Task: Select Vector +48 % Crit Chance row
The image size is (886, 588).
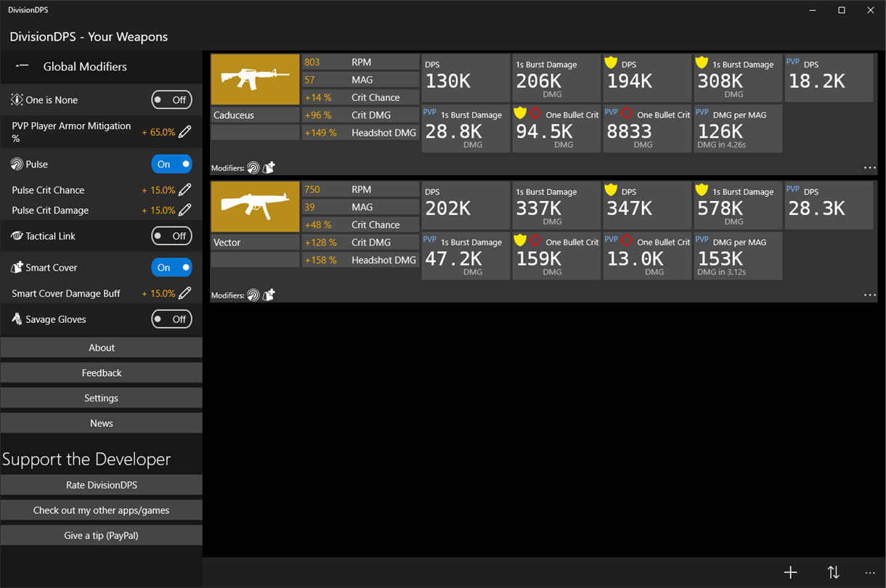Action: click(x=360, y=224)
